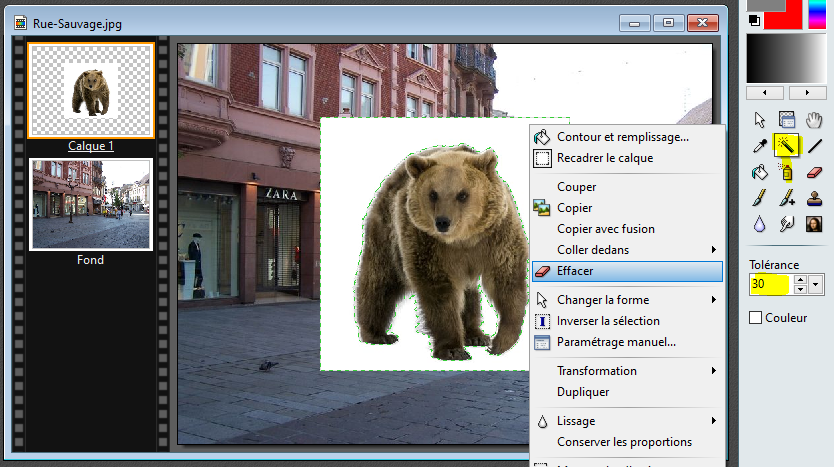Select the Line drawing tool
This screenshot has height=467, width=834.
pos(814,146)
